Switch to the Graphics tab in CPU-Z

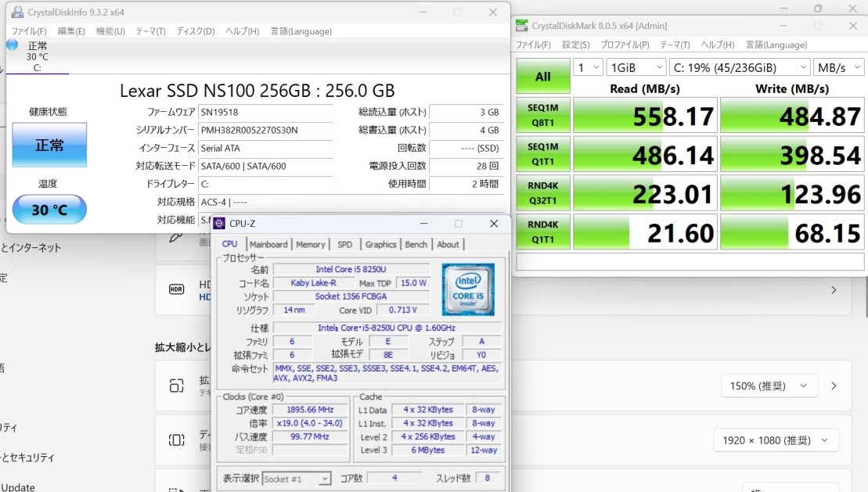[x=381, y=244]
